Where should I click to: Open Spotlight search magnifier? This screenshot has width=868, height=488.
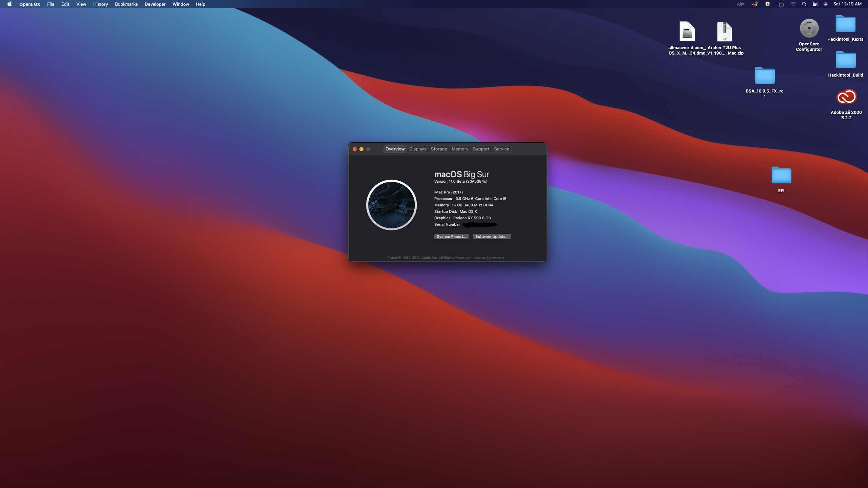point(804,4)
